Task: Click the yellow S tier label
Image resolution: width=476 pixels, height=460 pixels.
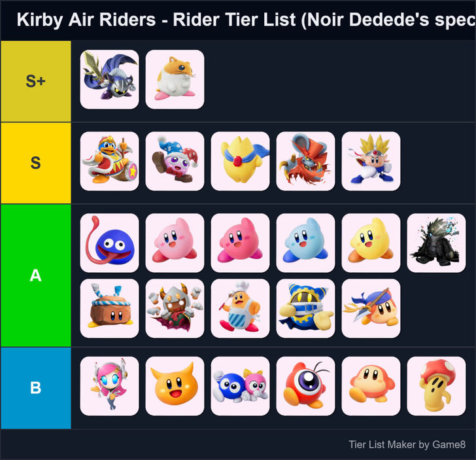Action: tap(35, 163)
